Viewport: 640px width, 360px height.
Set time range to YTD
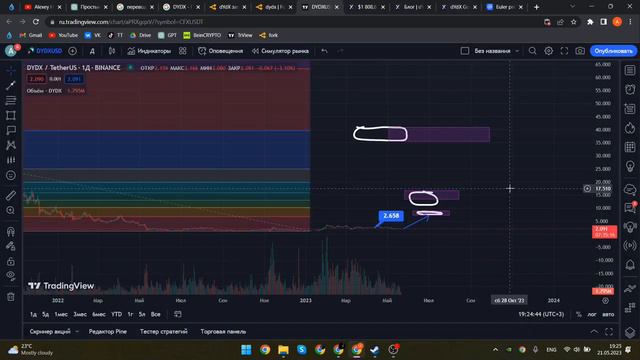[117, 314]
